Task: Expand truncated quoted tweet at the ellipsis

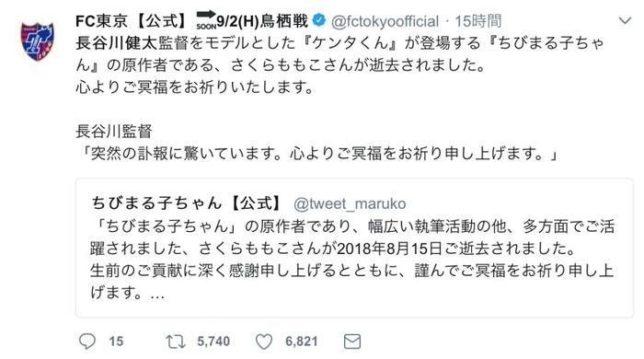Action: point(157,294)
